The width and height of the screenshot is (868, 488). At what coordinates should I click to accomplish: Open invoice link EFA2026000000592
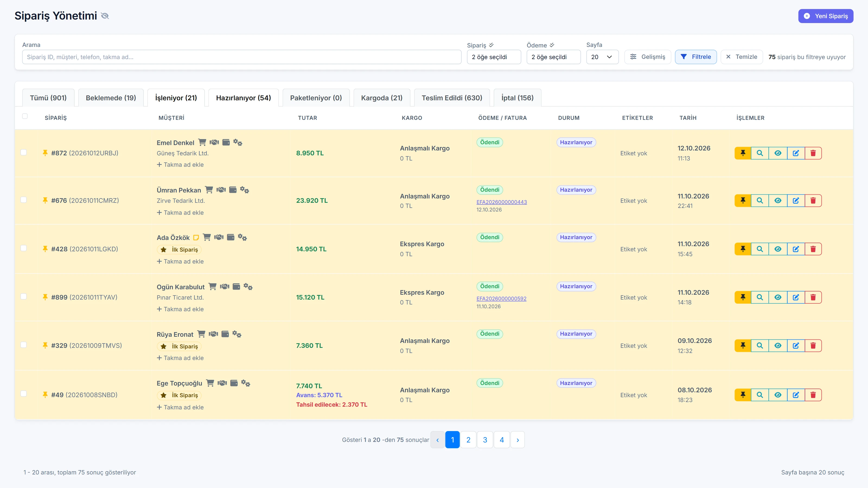501,299
